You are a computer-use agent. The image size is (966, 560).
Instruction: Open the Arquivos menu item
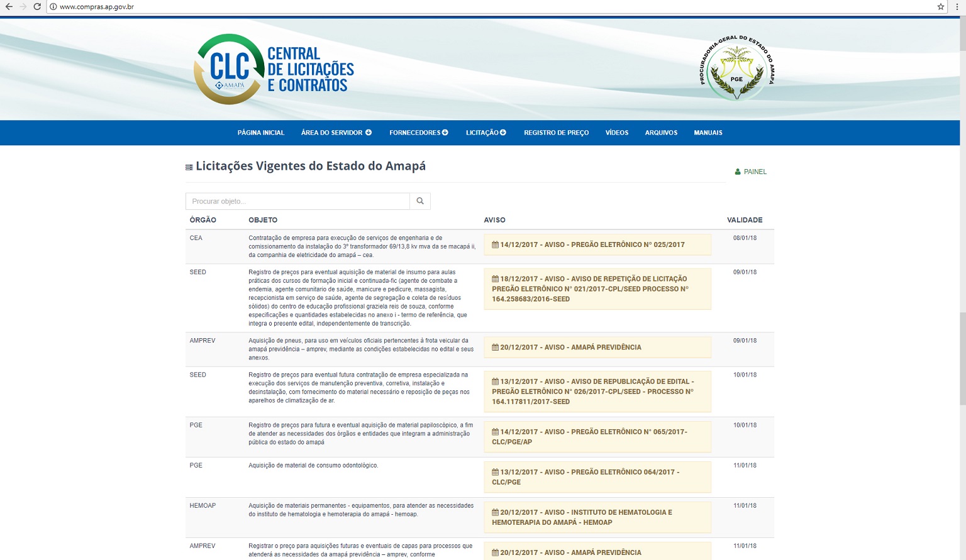click(x=661, y=133)
